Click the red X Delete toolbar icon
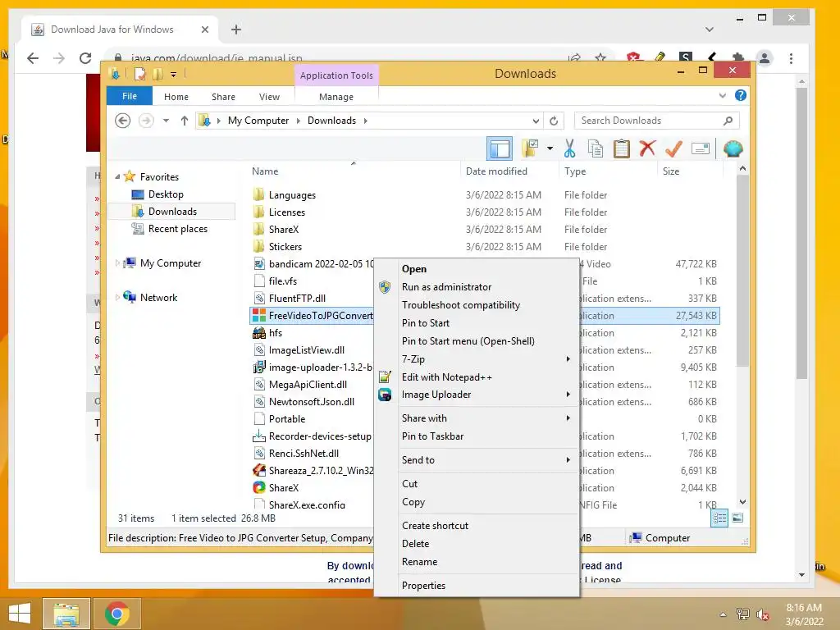Image resolution: width=840 pixels, height=630 pixels. (647, 148)
